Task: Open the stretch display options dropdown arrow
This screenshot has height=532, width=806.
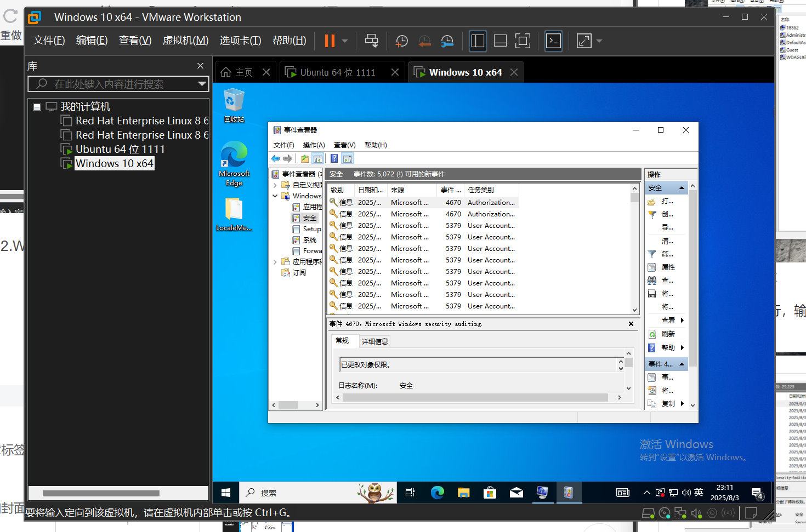Action: (x=599, y=41)
